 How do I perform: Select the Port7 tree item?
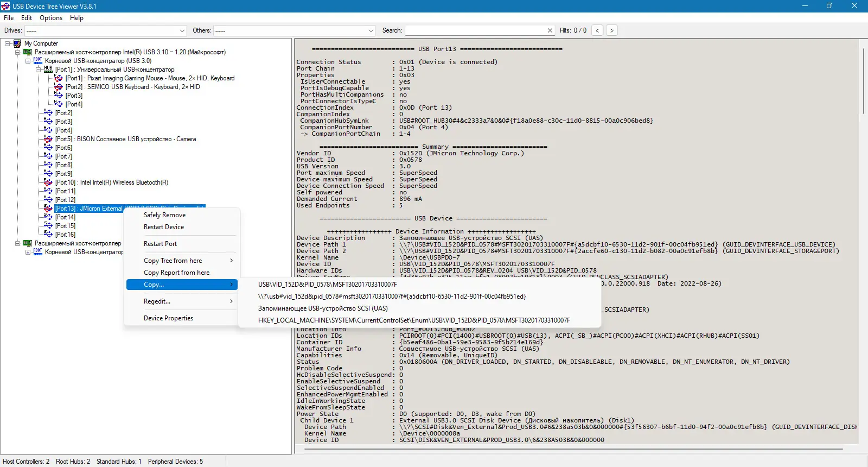tap(63, 156)
